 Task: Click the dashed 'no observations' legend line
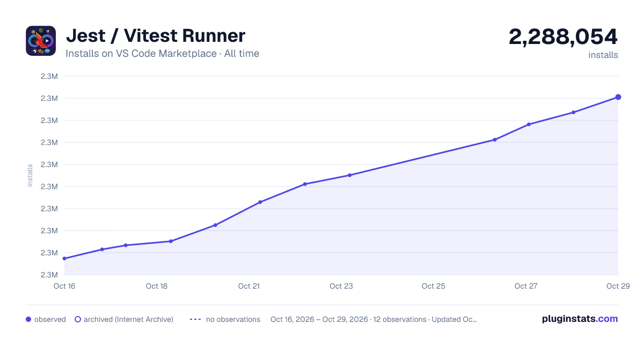[195, 319]
